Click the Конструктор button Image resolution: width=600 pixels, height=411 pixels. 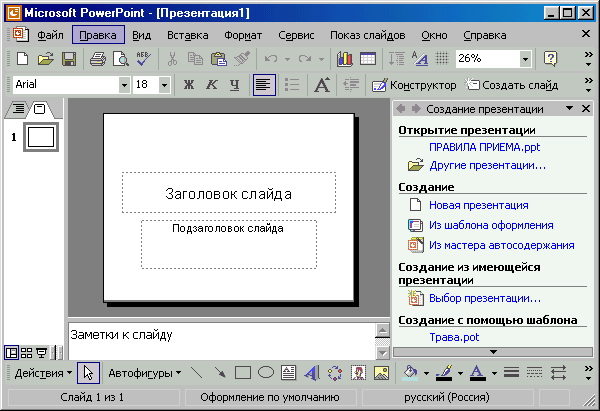pos(414,85)
